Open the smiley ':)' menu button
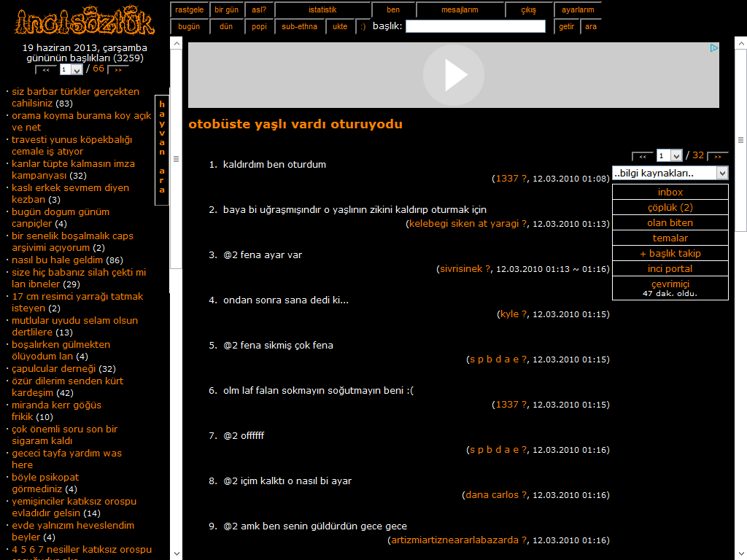The width and height of the screenshot is (747, 560). point(363,27)
